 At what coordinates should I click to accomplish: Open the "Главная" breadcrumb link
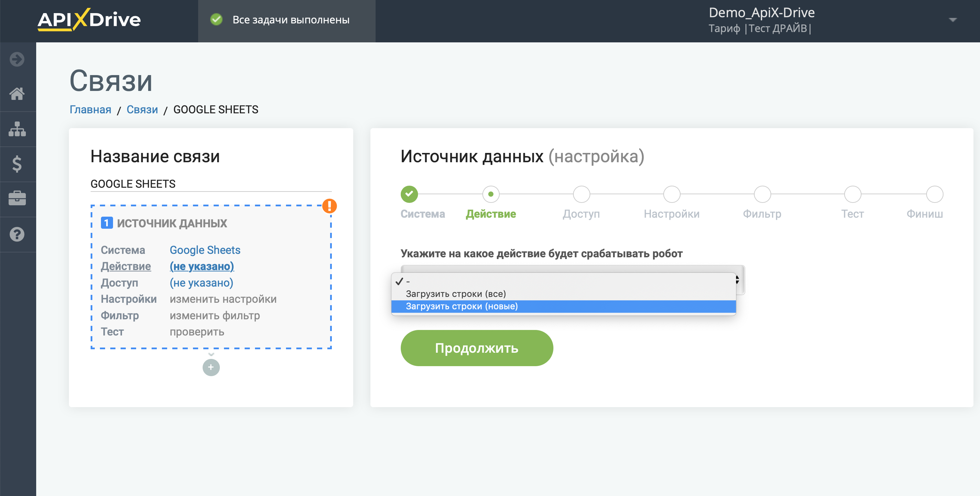[x=90, y=110]
